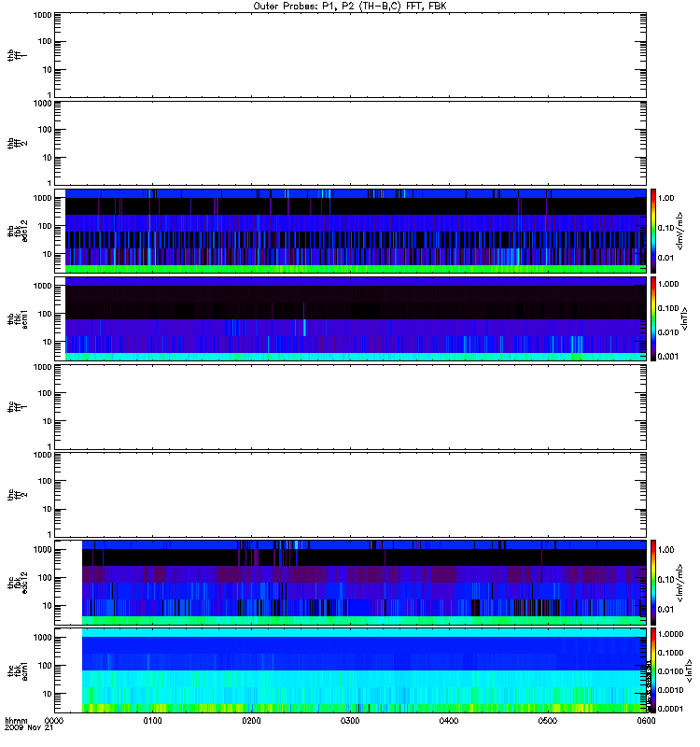Click the '0000' time axis label

coord(54,721)
